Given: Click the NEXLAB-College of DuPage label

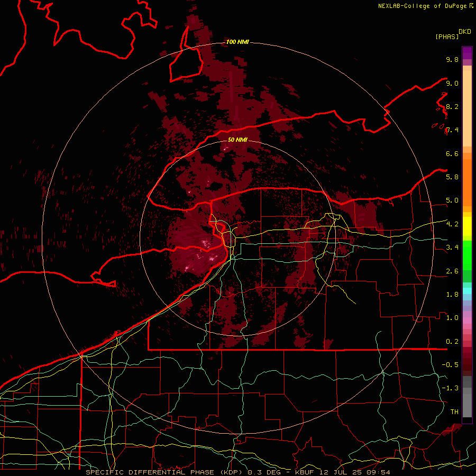Looking at the screenshot, I should click(x=423, y=6).
